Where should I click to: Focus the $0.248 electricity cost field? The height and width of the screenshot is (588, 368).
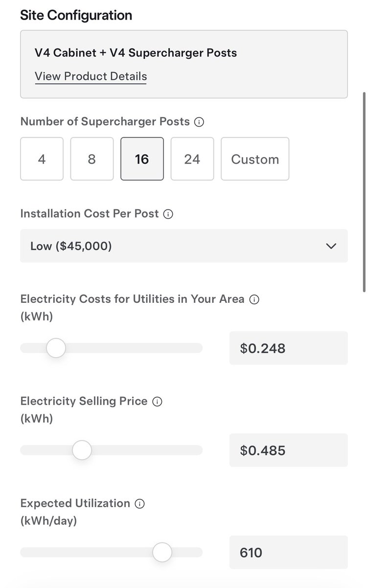pyautogui.click(x=289, y=348)
